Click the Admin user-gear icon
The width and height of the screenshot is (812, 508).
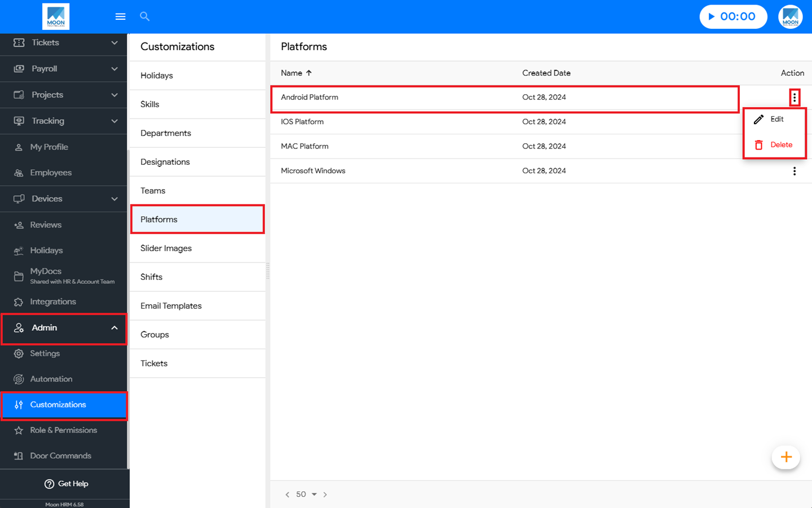19,328
